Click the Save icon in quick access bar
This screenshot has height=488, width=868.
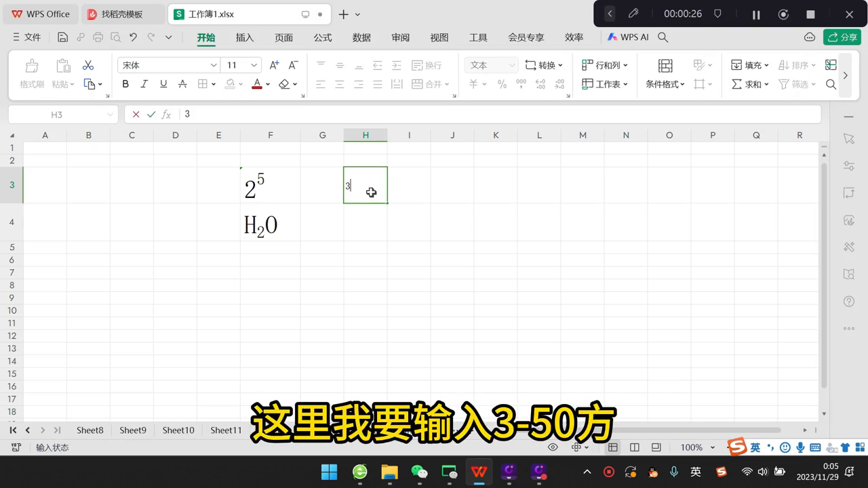[x=62, y=37]
